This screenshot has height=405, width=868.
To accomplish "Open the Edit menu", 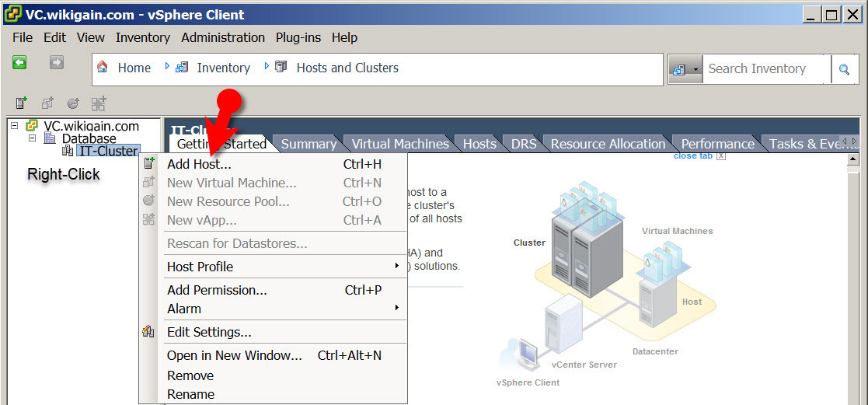I will click(x=55, y=37).
